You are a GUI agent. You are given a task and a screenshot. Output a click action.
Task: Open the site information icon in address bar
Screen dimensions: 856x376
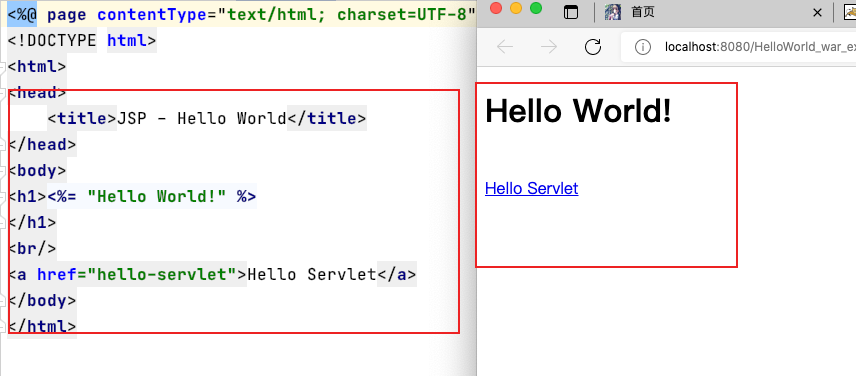click(x=643, y=47)
